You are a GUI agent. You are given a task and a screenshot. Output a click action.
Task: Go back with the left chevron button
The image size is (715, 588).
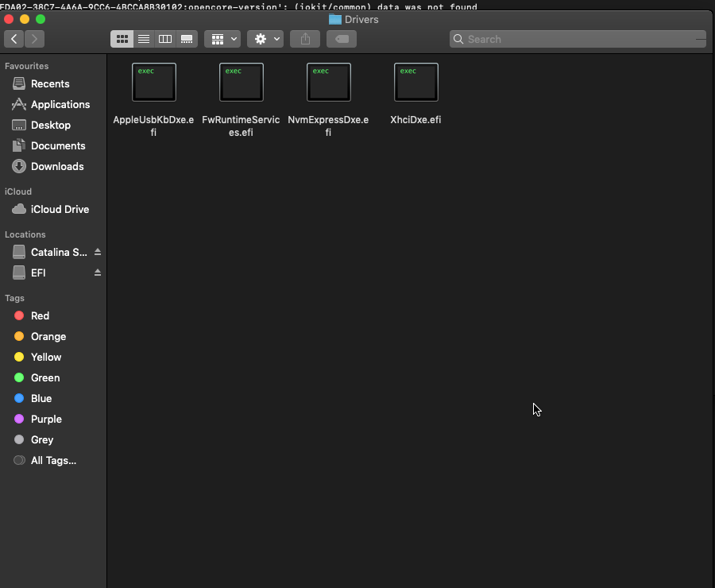[x=14, y=39]
